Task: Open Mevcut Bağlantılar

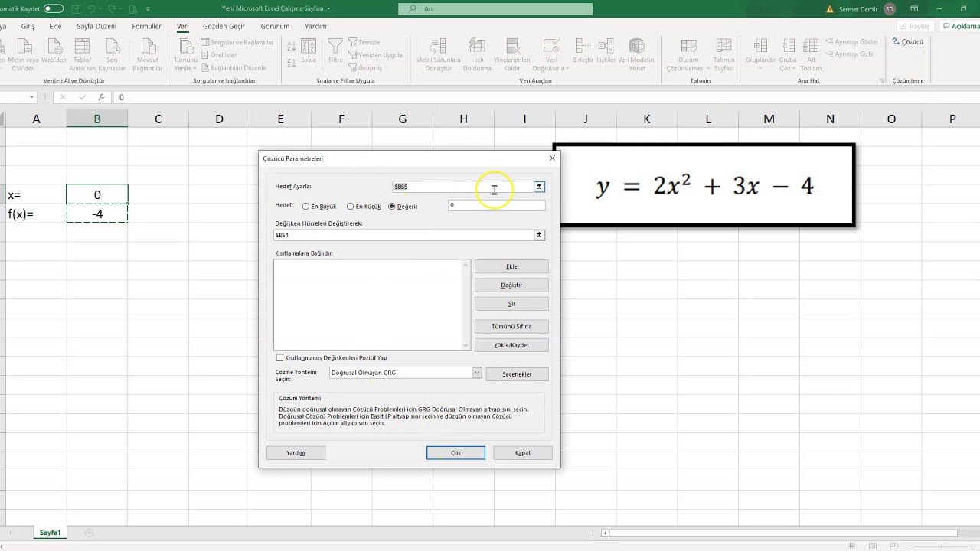Action: 148,54
